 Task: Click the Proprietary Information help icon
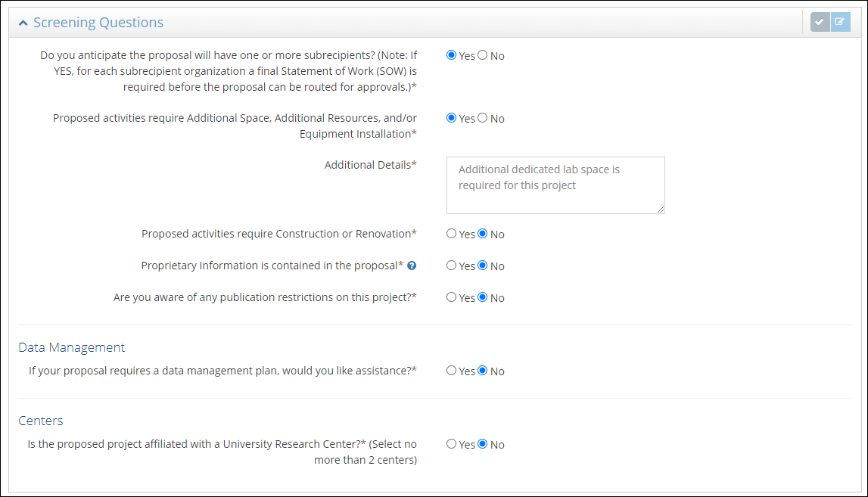[412, 266]
